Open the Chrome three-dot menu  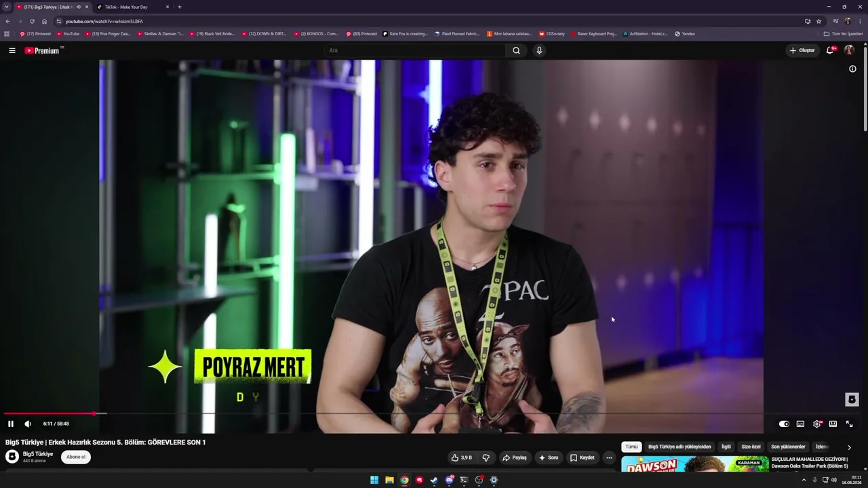(860, 21)
